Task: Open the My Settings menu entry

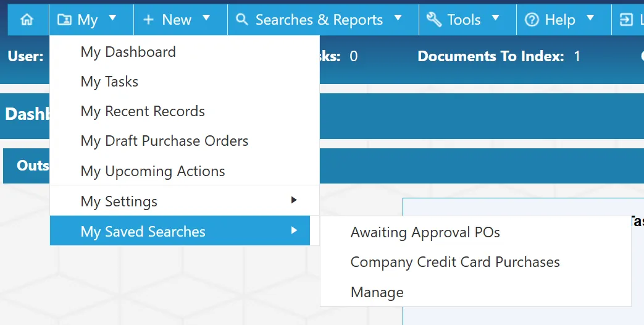Action: pos(185,201)
